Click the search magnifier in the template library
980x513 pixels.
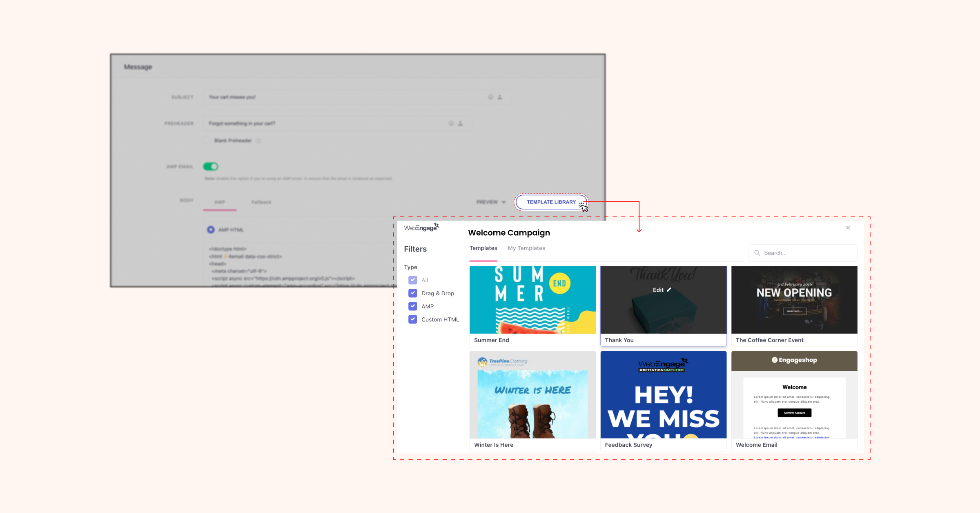pyautogui.click(x=757, y=253)
